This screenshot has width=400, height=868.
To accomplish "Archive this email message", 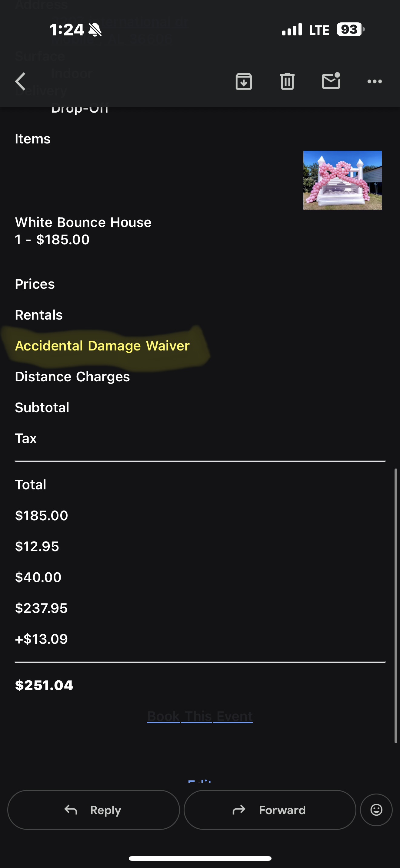I will (x=244, y=81).
